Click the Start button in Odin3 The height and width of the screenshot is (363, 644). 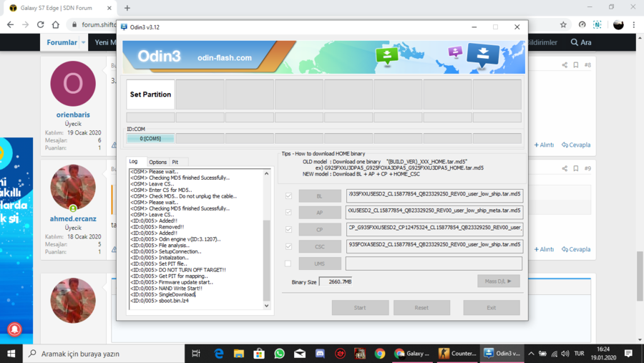(360, 307)
